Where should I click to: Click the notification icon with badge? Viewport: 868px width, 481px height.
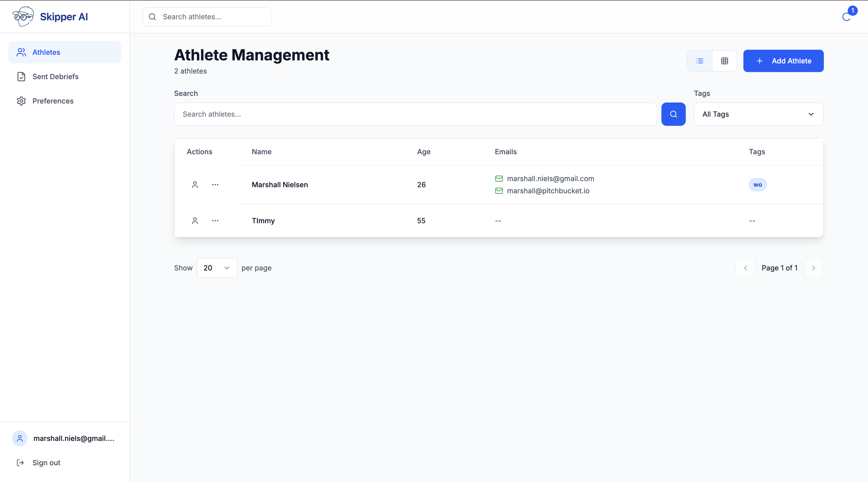point(846,16)
